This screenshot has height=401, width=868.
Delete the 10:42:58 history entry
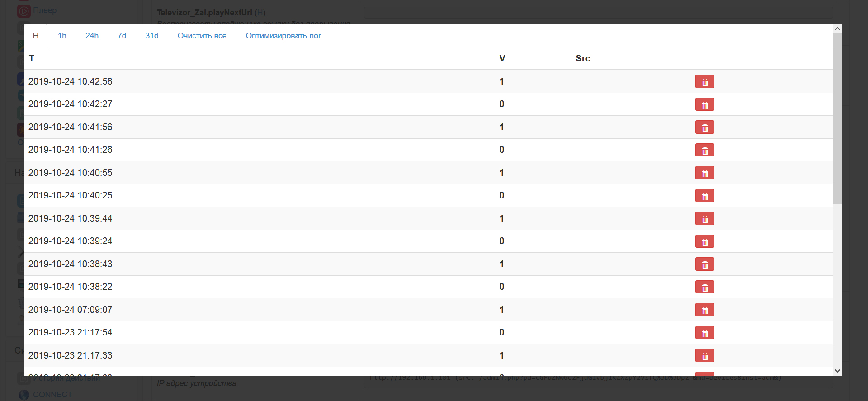704,82
